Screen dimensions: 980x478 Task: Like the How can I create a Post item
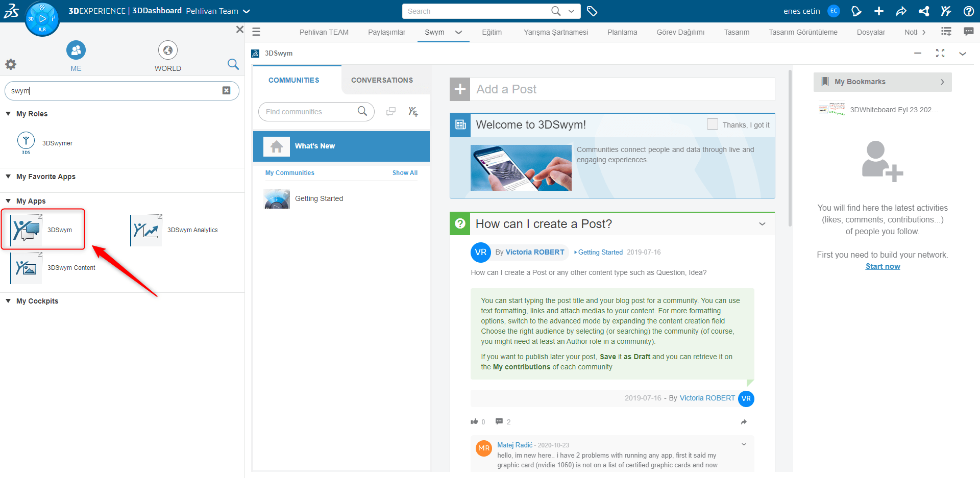pyautogui.click(x=474, y=421)
